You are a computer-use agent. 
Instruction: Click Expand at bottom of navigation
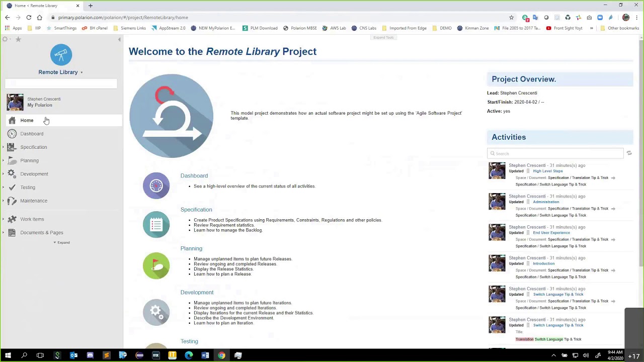pos(61,242)
